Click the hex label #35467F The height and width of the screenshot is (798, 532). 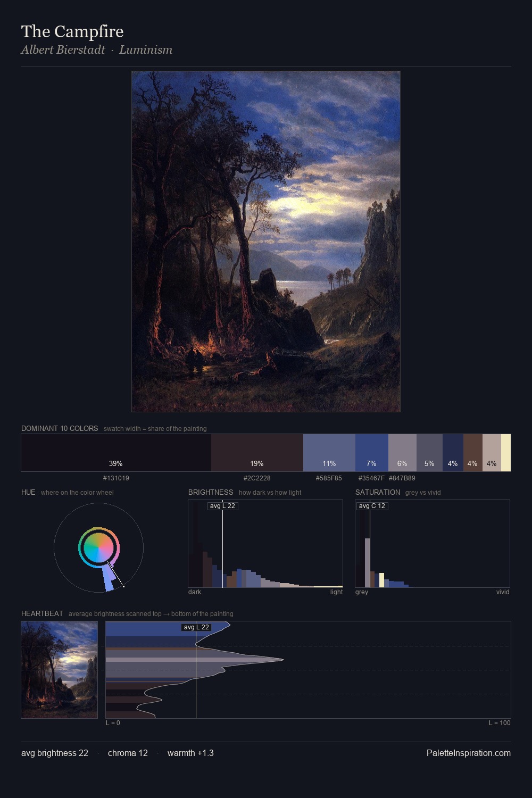(x=371, y=478)
